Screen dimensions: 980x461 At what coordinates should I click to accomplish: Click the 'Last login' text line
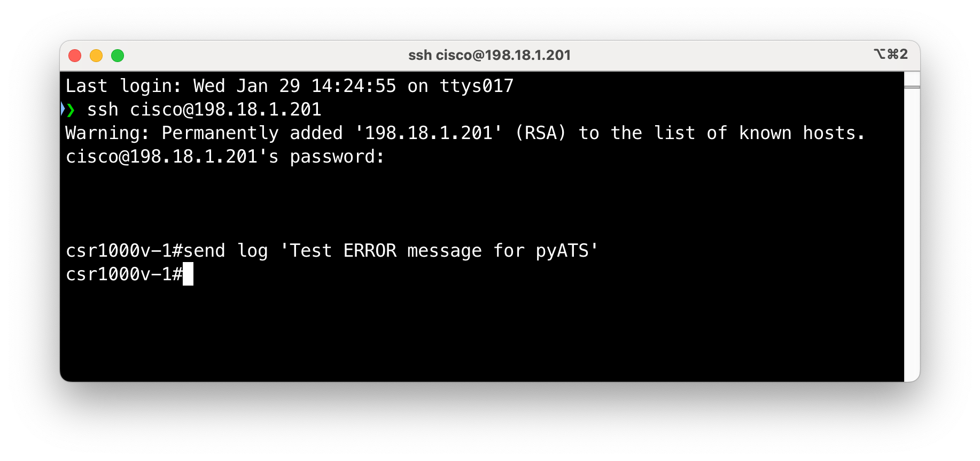(x=289, y=86)
